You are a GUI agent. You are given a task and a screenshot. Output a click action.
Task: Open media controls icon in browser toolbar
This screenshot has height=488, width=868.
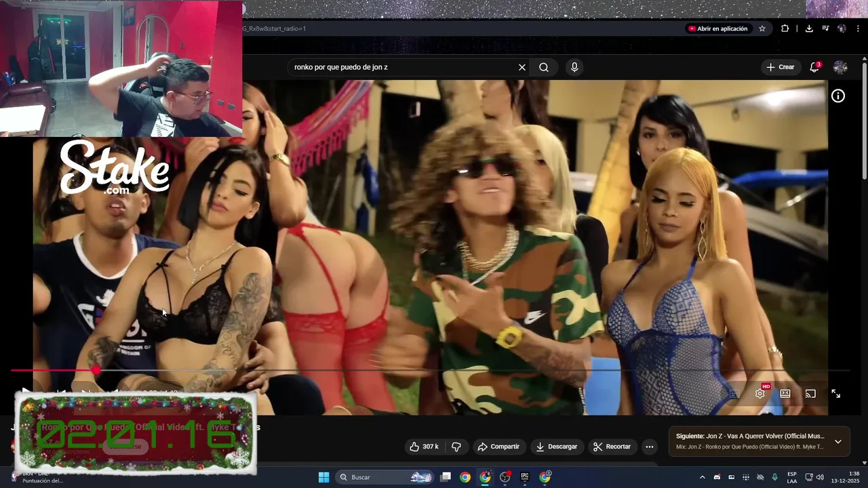tap(825, 28)
